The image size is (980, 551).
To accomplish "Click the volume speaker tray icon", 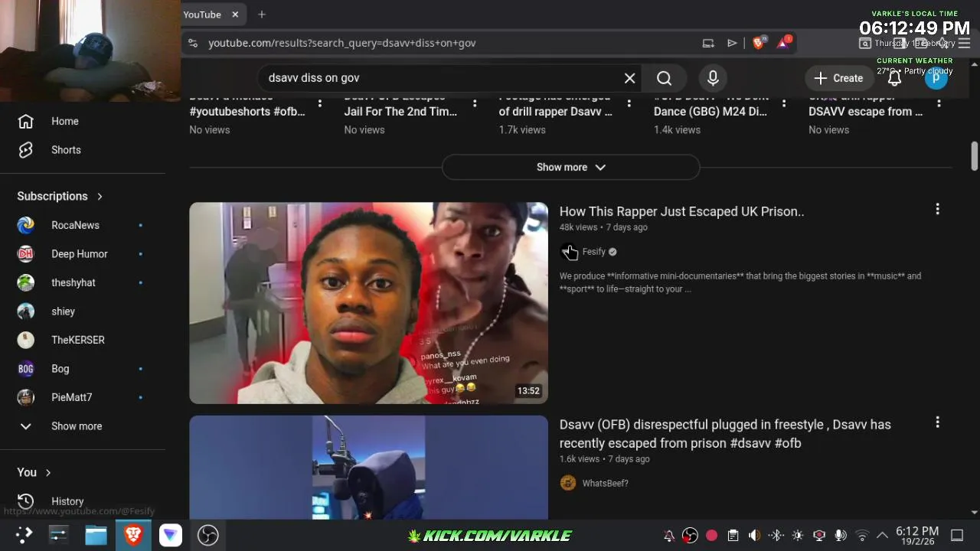I will click(x=754, y=536).
